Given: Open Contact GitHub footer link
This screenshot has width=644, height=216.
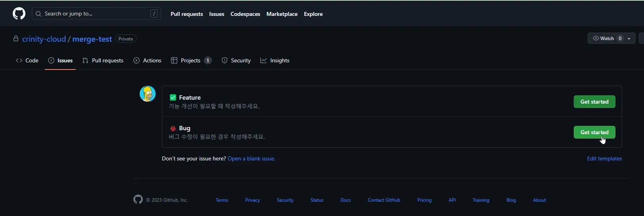Looking at the screenshot, I should pyautogui.click(x=384, y=200).
